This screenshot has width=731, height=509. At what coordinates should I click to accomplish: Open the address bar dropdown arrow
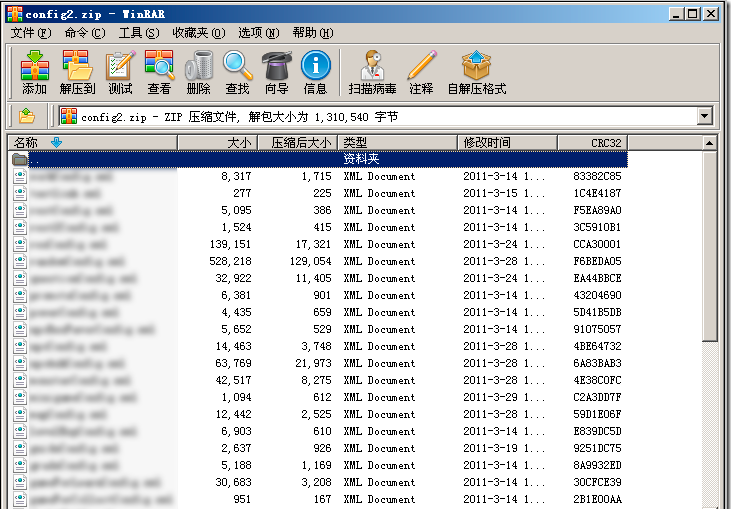click(705, 116)
